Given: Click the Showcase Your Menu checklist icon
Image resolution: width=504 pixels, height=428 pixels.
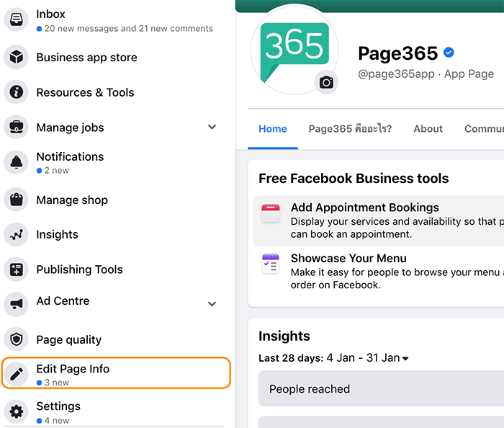Looking at the screenshot, I should [271, 264].
